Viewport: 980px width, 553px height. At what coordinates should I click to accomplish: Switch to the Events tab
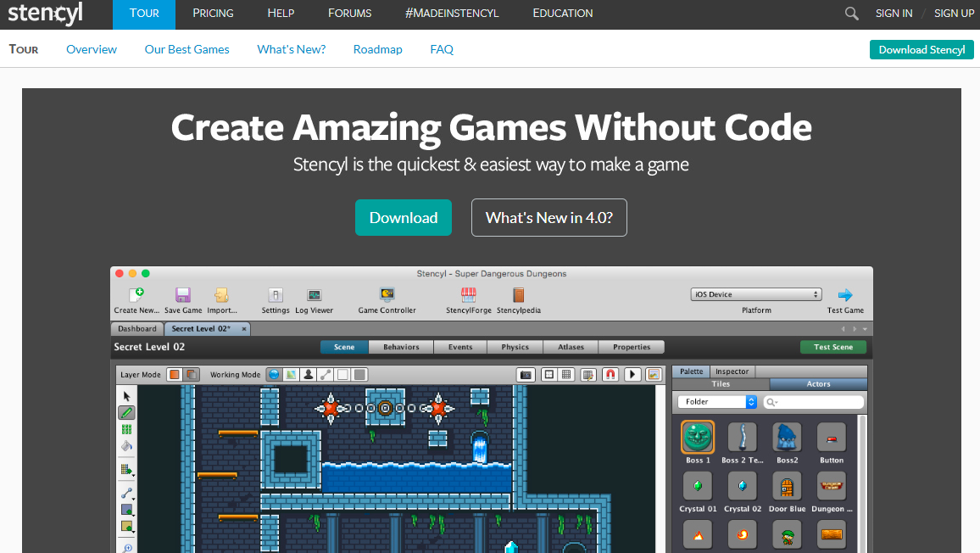(460, 347)
